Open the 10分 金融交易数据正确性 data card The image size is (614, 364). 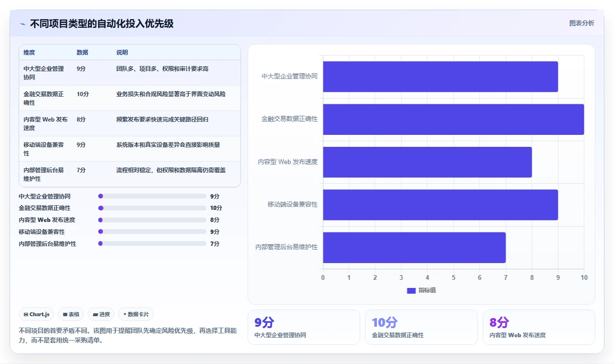coord(421,327)
